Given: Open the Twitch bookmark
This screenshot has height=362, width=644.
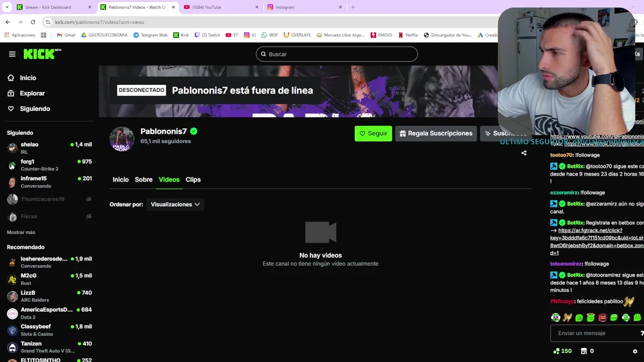Looking at the screenshot, I should click(x=207, y=35).
